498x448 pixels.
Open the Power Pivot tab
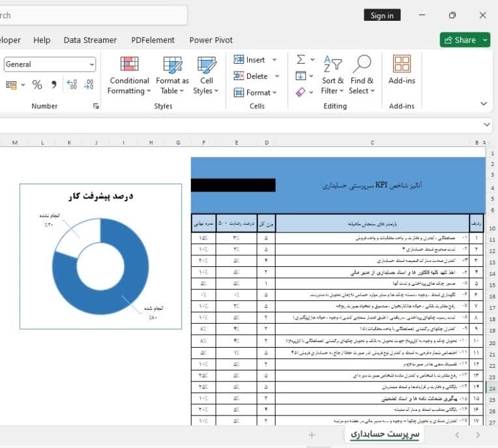click(211, 40)
